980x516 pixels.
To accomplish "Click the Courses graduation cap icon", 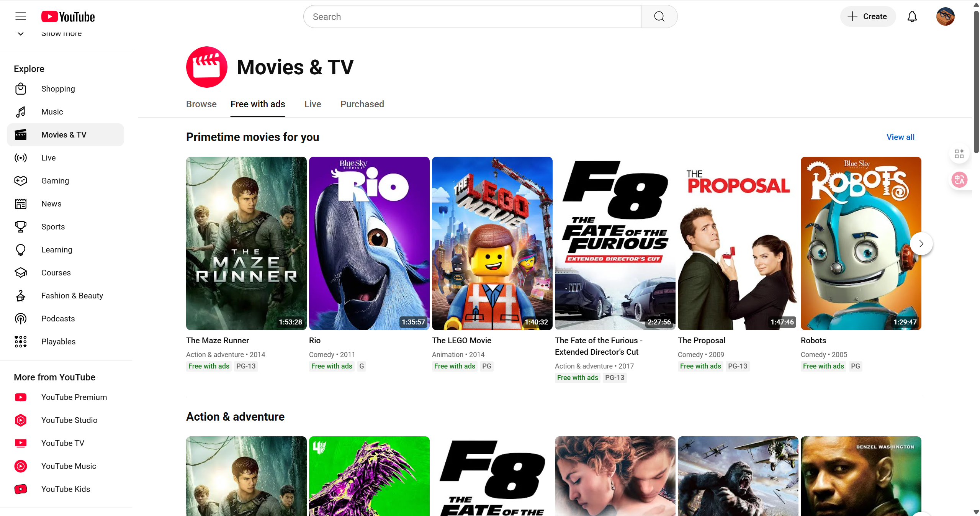I will 21,273.
